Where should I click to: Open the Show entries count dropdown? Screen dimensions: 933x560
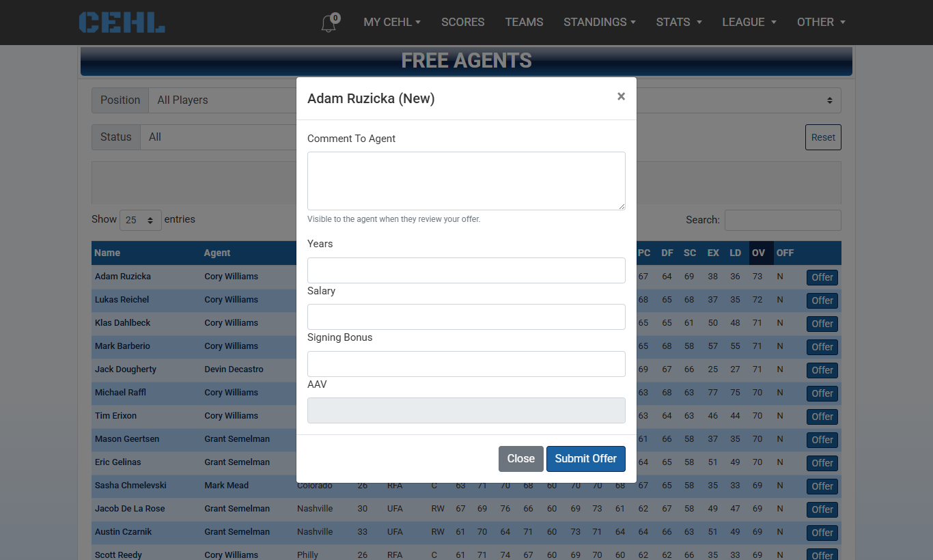141,220
